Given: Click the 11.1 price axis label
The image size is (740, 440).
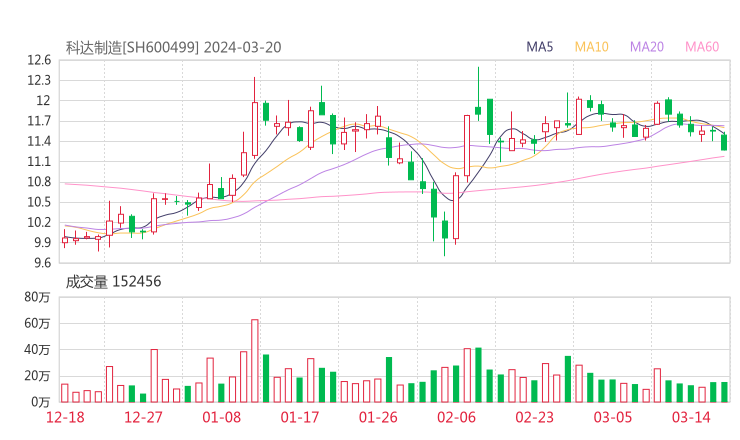Looking at the screenshot, I should tap(39, 161).
